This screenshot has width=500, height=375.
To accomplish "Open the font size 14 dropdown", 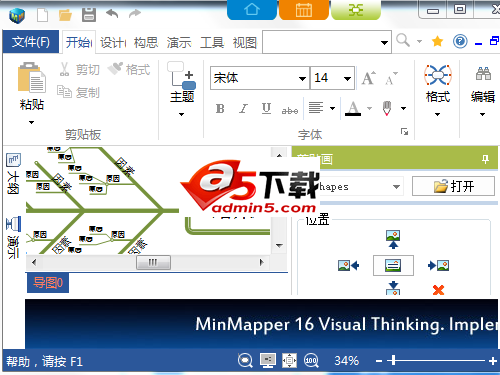I will [347, 79].
